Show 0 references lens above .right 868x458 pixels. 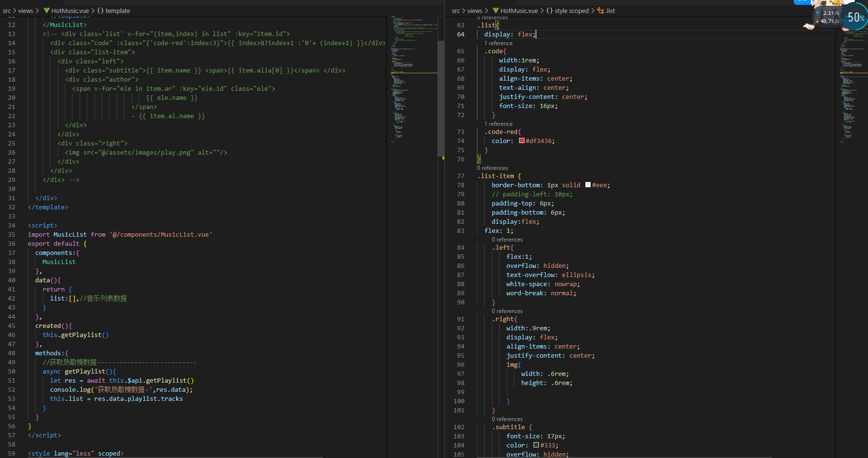[507, 311]
